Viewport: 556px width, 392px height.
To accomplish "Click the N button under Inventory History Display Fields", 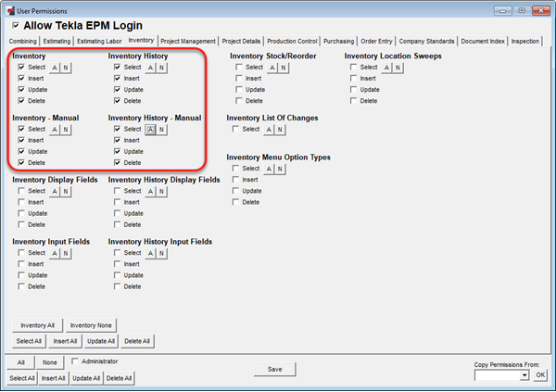I will click(x=161, y=192).
